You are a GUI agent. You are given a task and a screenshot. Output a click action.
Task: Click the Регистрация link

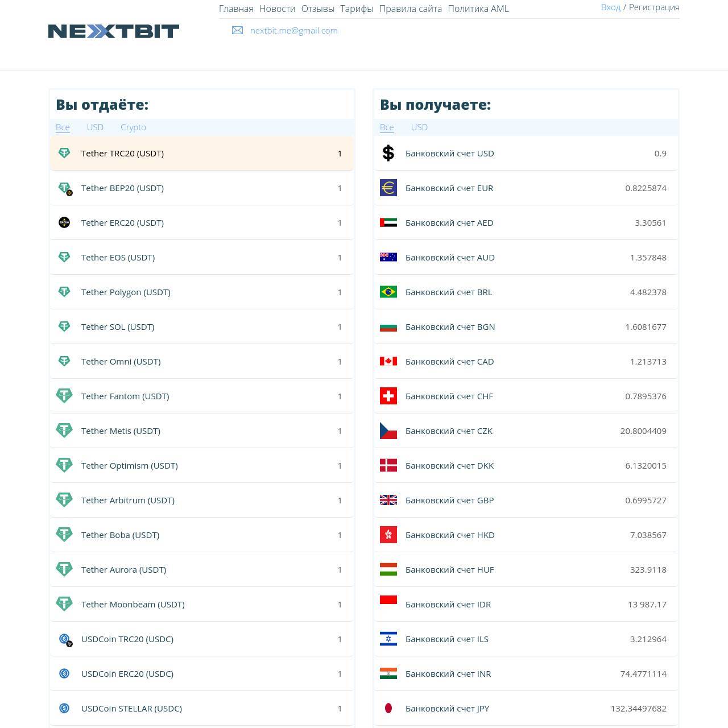[x=653, y=7]
